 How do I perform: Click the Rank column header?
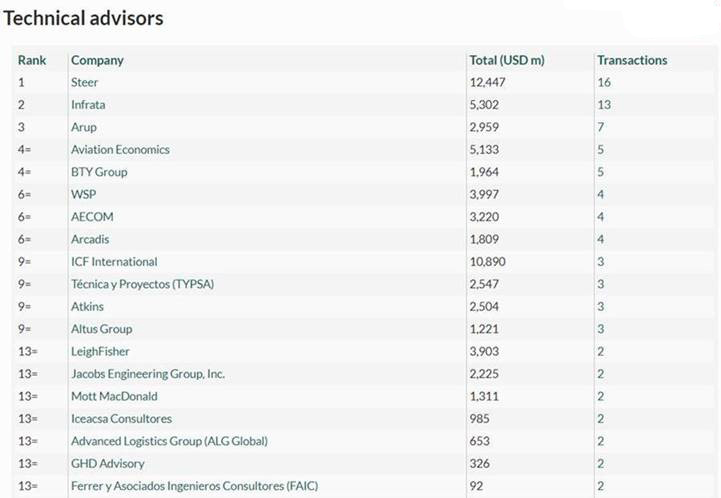pyautogui.click(x=32, y=60)
